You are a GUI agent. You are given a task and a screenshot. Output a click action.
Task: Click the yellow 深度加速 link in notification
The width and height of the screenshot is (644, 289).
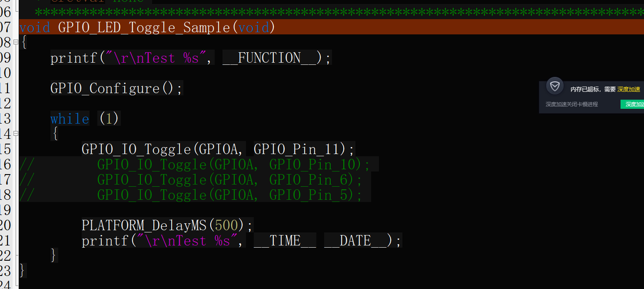click(x=628, y=89)
